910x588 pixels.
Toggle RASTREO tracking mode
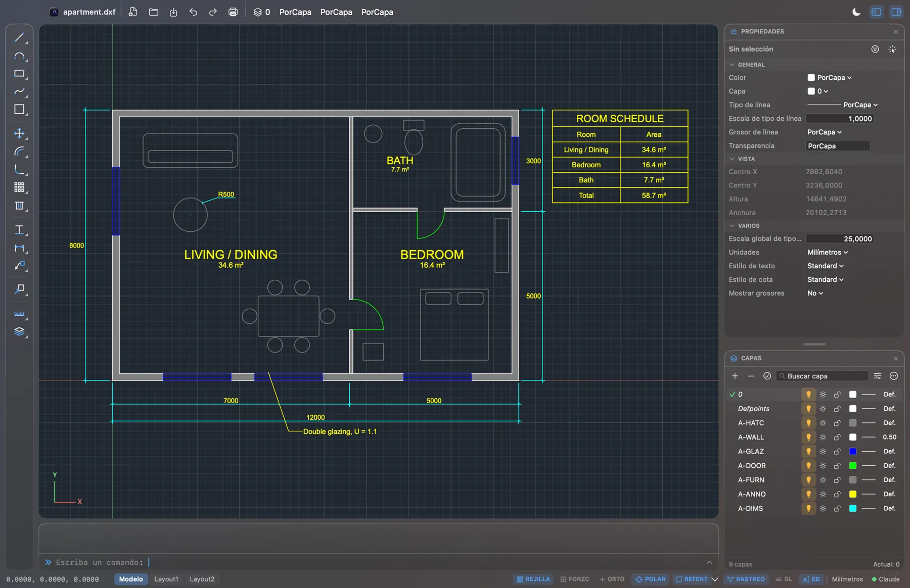pos(746,579)
